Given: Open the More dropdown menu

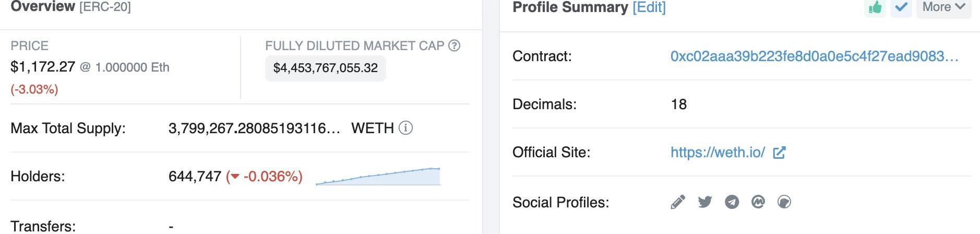Looking at the screenshot, I should (943, 7).
